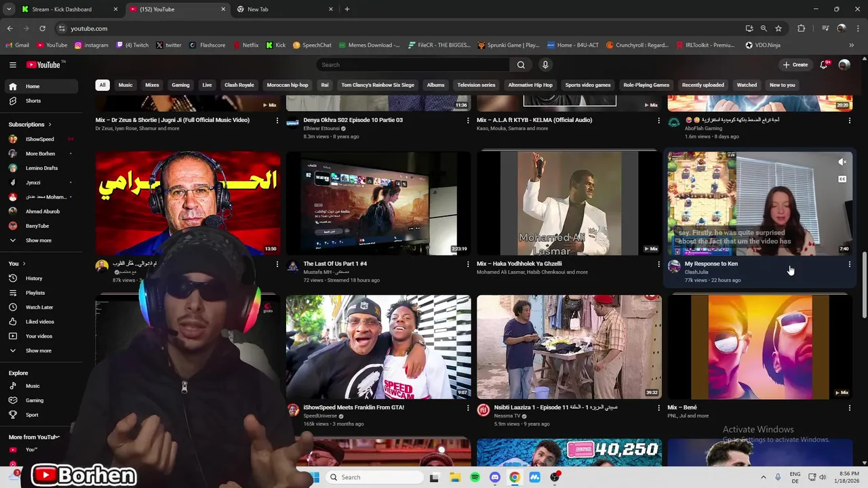The image size is (868, 488).
Task: Click the page vertical scrollbar
Action: point(864,283)
